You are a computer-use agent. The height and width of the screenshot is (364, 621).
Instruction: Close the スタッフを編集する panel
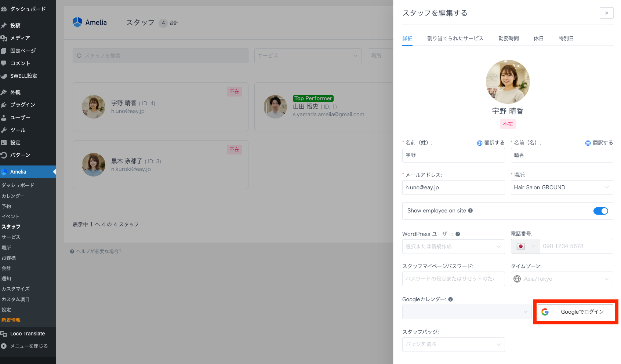click(x=606, y=13)
